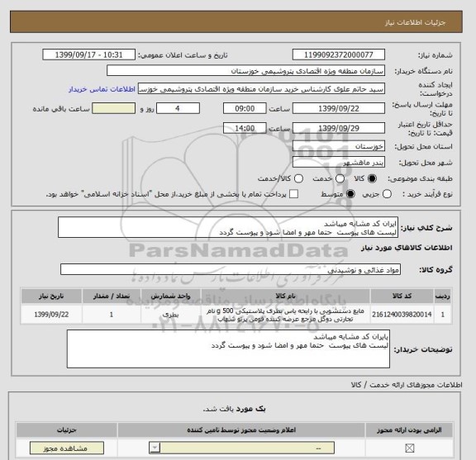This screenshot has width=476, height=460.
Task: Click the توضیحات خریدار text area
Action: (228, 349)
